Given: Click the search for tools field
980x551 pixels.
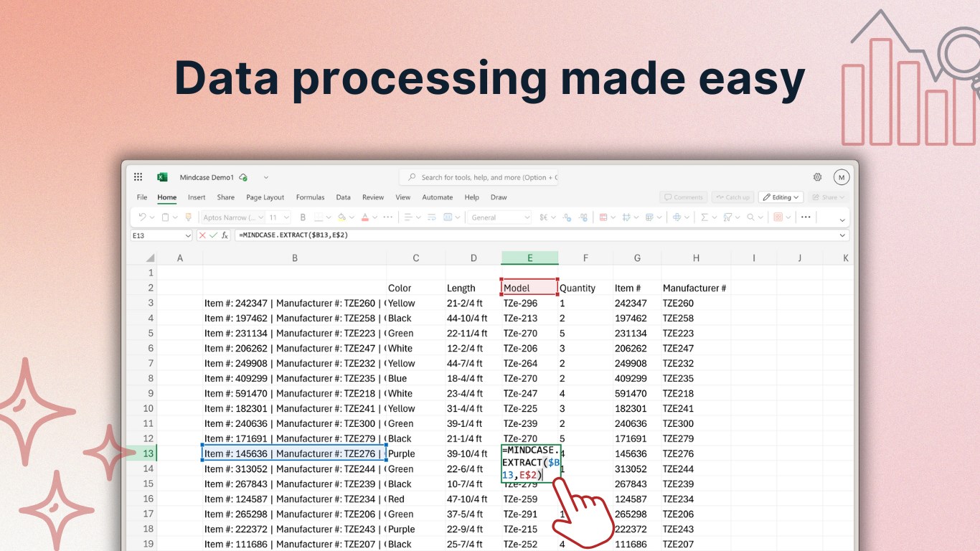Looking at the screenshot, I should pyautogui.click(x=479, y=177).
